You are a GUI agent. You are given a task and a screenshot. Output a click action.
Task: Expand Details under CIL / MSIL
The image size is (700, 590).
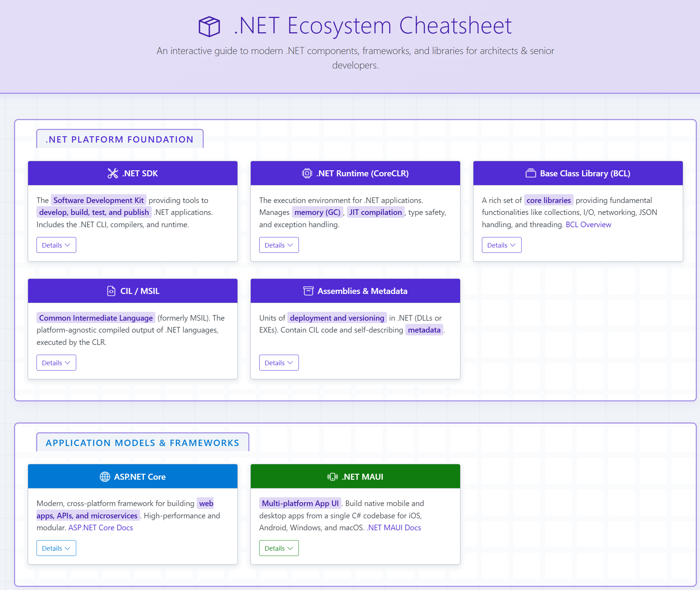[56, 363]
